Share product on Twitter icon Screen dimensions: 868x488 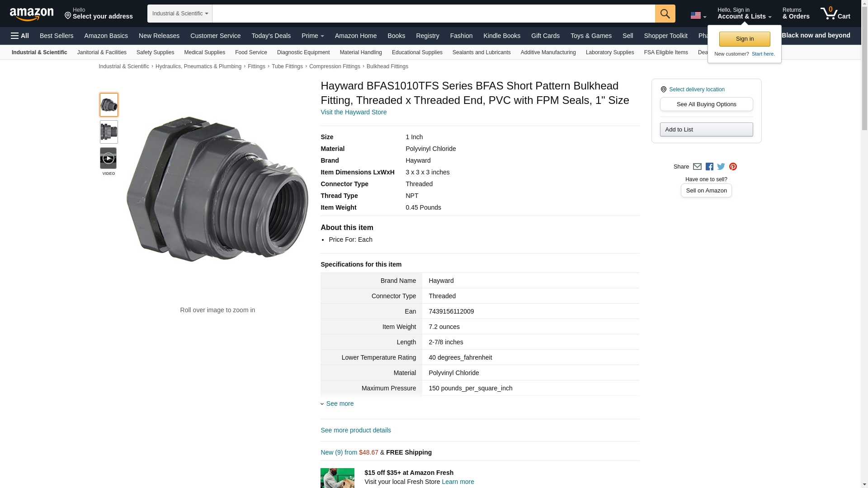click(x=721, y=167)
